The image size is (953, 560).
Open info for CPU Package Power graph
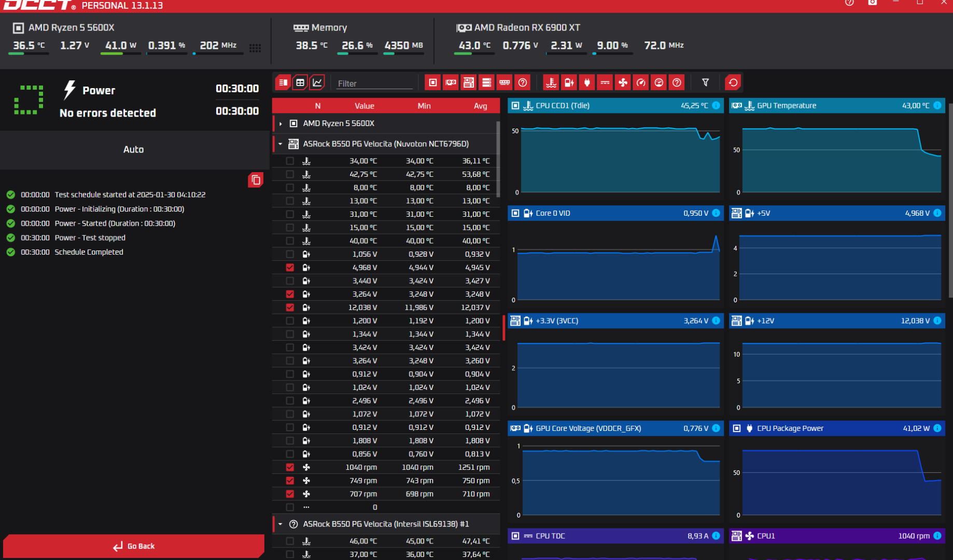[937, 428]
